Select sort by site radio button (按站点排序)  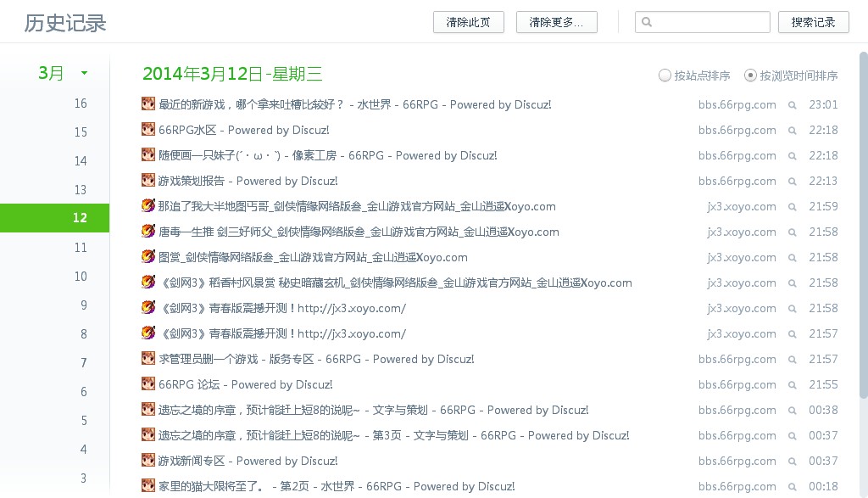(665, 76)
